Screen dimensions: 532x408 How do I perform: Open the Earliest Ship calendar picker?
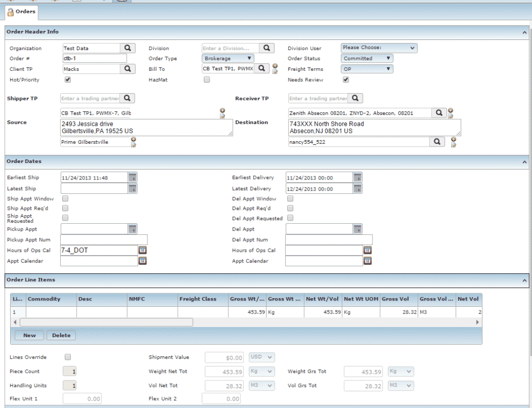click(132, 177)
